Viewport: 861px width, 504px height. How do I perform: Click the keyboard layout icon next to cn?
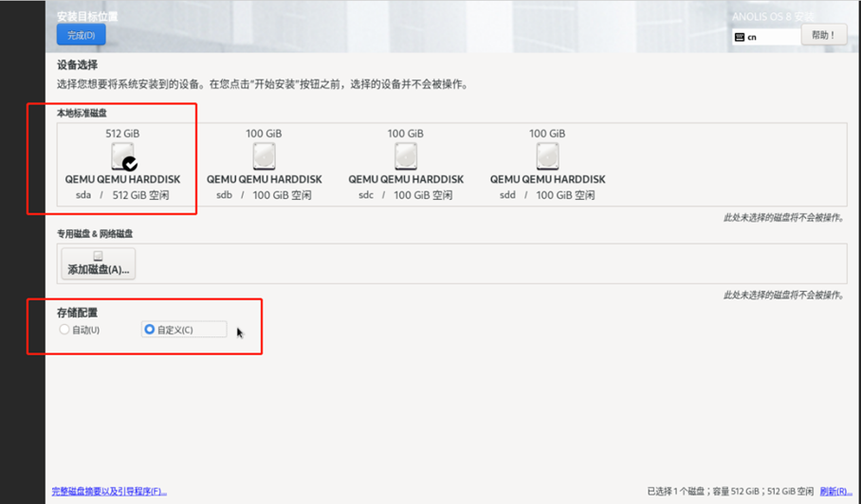coord(740,38)
